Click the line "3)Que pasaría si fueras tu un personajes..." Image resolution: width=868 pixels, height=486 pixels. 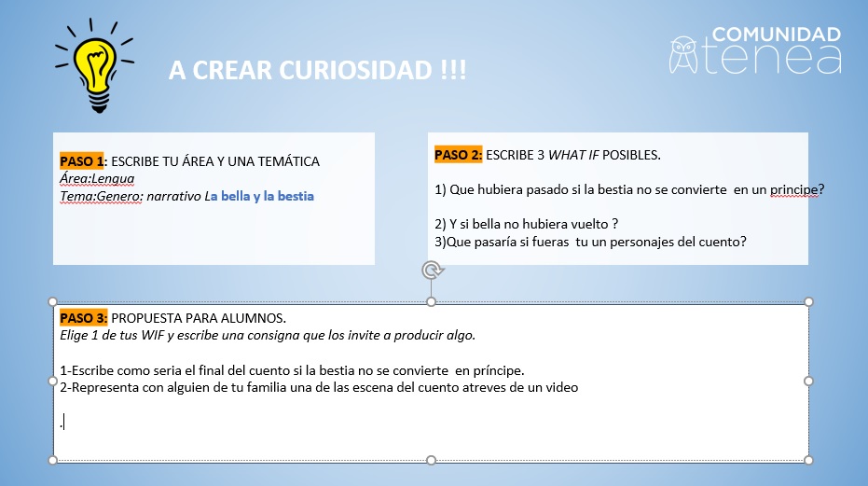591,242
